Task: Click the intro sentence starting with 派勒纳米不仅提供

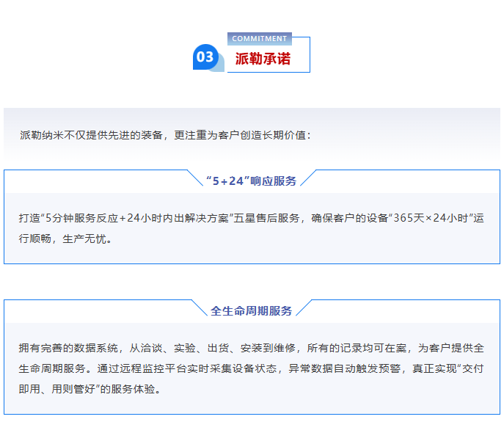Action: coord(165,135)
